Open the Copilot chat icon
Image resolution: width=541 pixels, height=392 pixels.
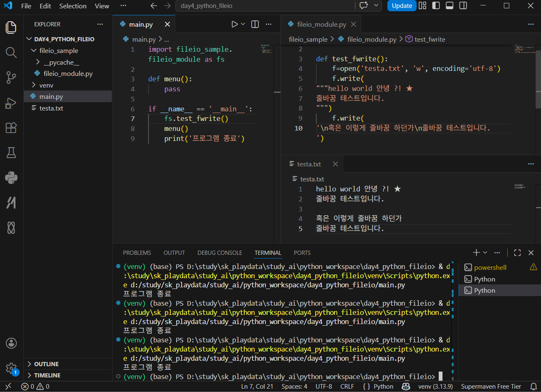pyautogui.click(x=364, y=5)
